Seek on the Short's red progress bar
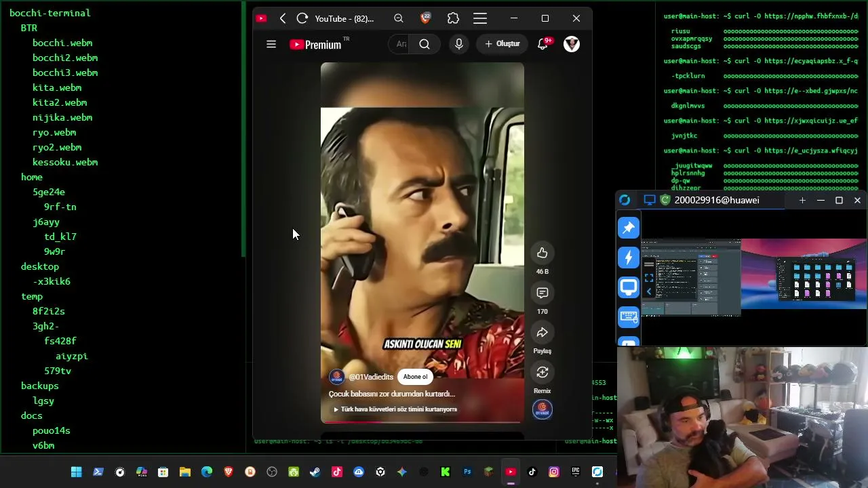Image resolution: width=868 pixels, height=488 pixels. [422, 422]
